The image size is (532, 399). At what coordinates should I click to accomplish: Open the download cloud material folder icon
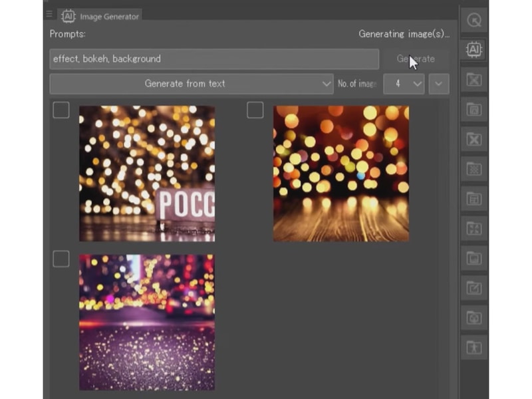point(474,318)
